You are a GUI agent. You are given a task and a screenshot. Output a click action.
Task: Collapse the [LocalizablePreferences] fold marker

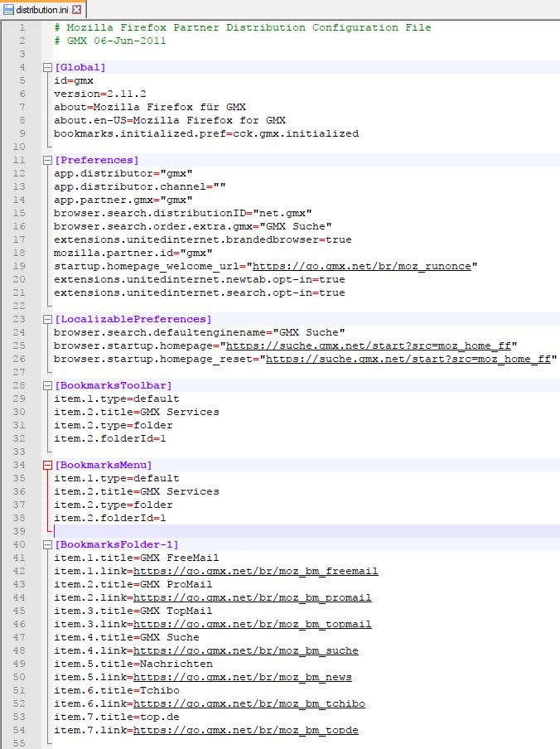click(47, 319)
